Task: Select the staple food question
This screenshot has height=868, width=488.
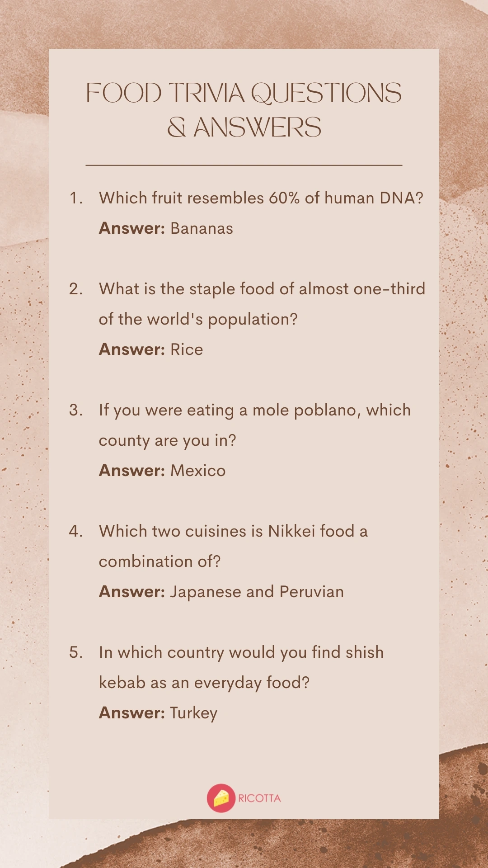Action: coord(262,304)
